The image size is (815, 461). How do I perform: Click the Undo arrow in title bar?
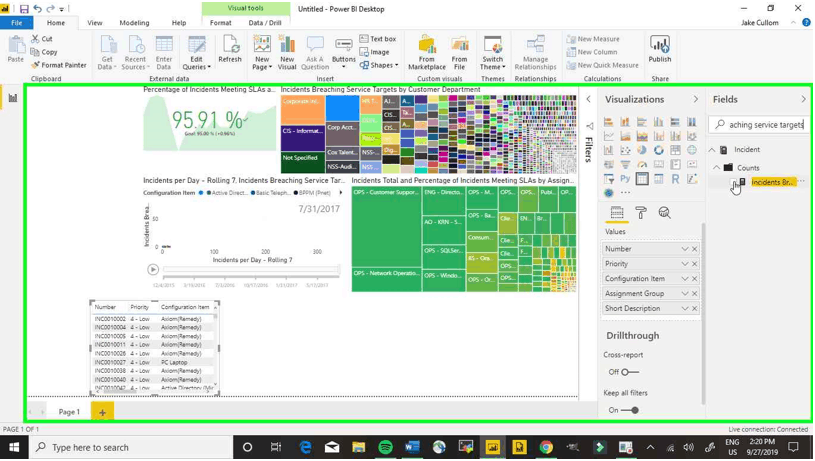tap(37, 9)
